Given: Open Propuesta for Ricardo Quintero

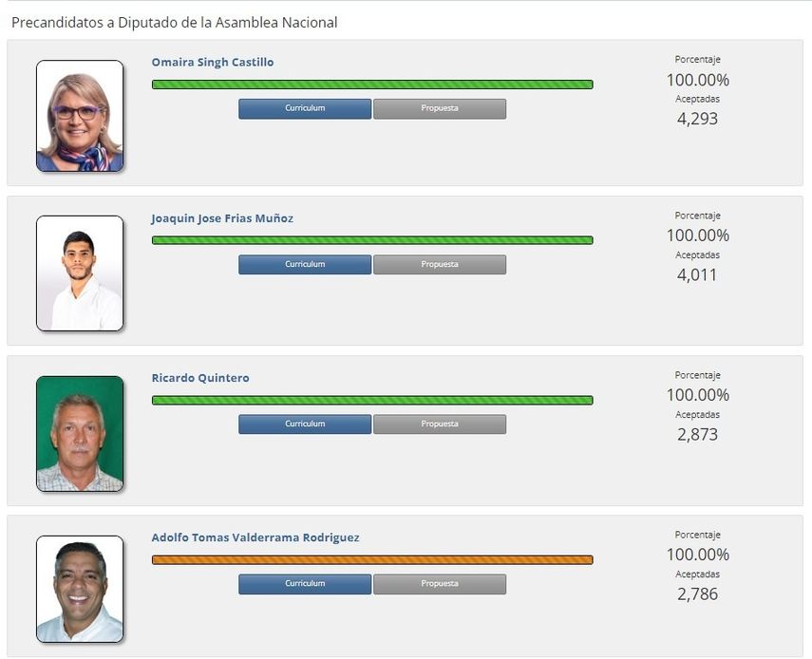Looking at the screenshot, I should point(439,424).
